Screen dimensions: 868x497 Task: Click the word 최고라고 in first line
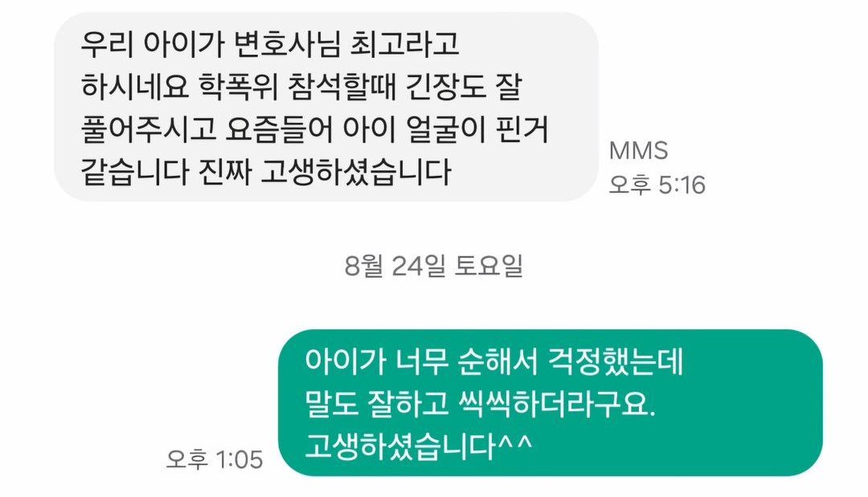(x=404, y=43)
